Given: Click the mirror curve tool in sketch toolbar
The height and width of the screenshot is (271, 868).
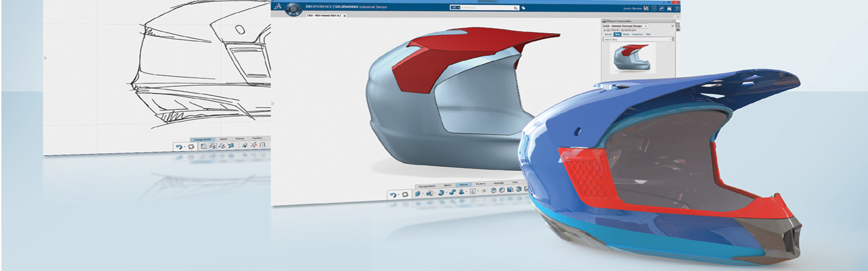Looking at the screenshot, I should click(262, 145).
